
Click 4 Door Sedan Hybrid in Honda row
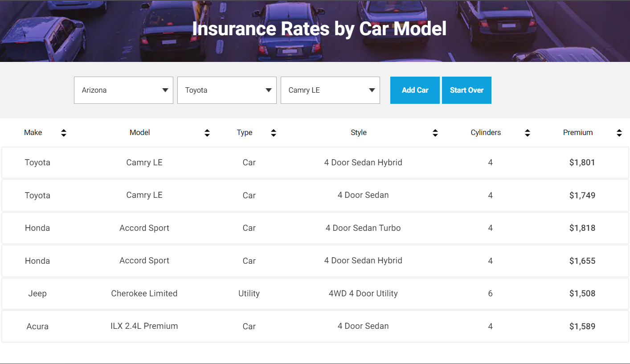pos(363,261)
